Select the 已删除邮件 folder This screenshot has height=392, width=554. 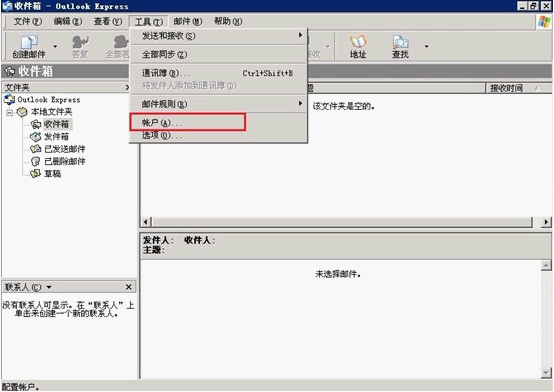[x=65, y=161]
